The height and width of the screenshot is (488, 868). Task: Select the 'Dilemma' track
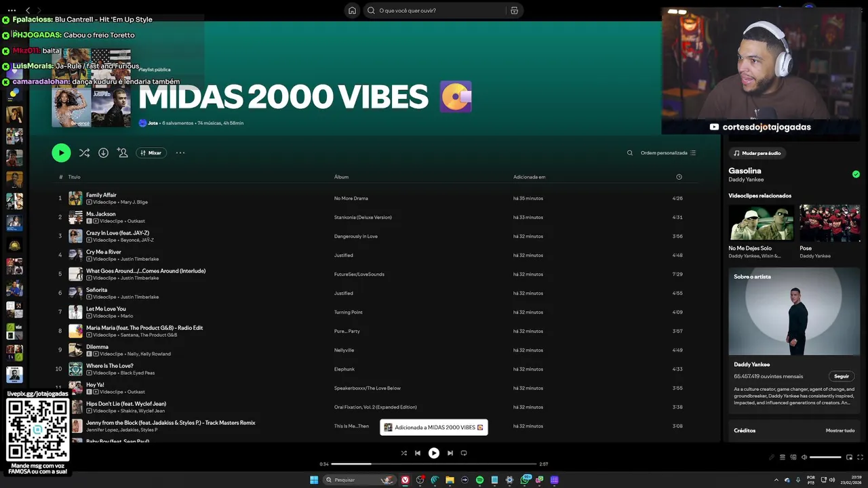pyautogui.click(x=97, y=347)
